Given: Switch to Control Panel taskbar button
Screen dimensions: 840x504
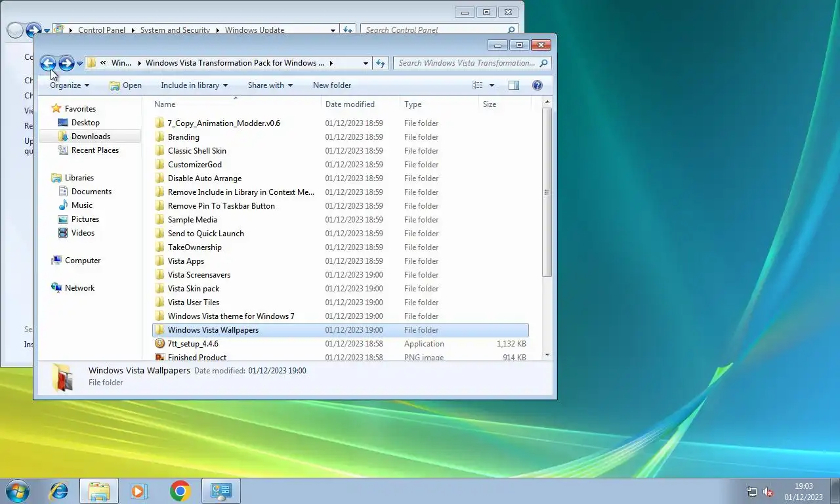Looking at the screenshot, I should 220,491.
